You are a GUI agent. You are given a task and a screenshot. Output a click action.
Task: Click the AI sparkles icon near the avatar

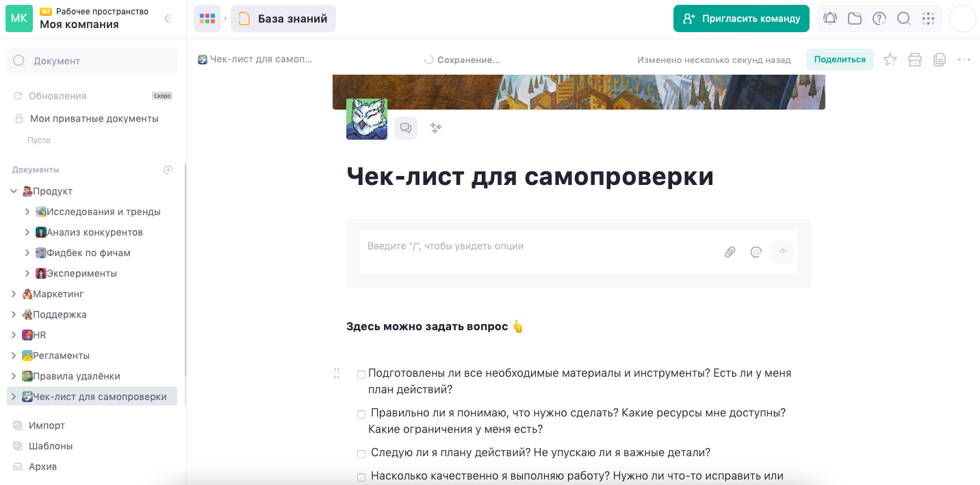coord(436,128)
